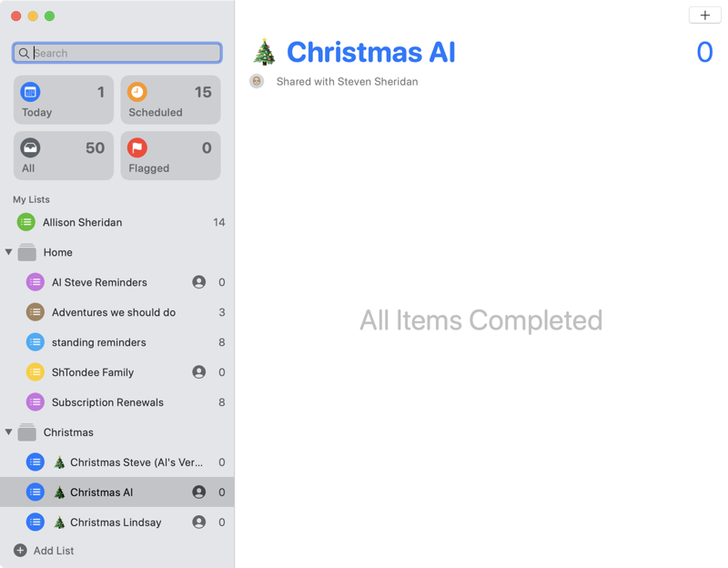Collapse the Christmas folder group
Screen dimensions: 728x568
(x=9, y=432)
